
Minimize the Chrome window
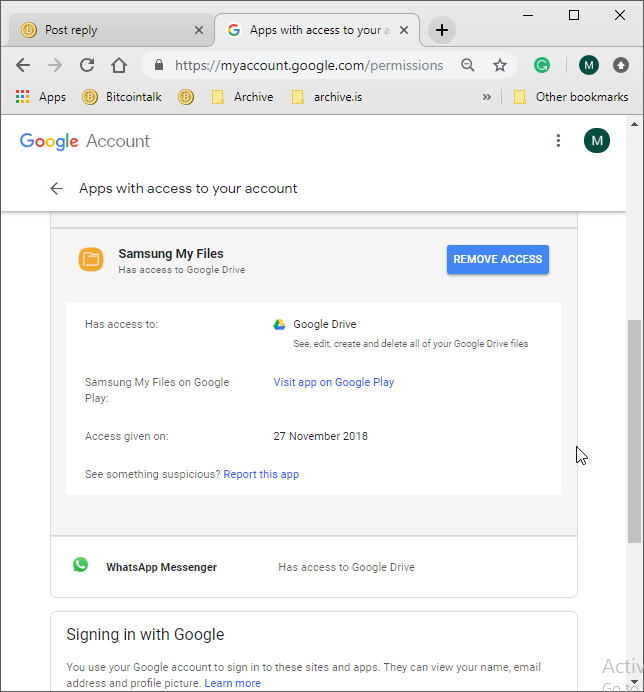tap(528, 15)
